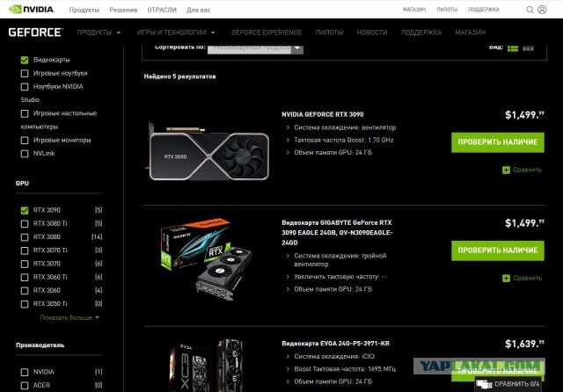
Task: Check the RTX 3080 Ti filter
Action: point(25,224)
